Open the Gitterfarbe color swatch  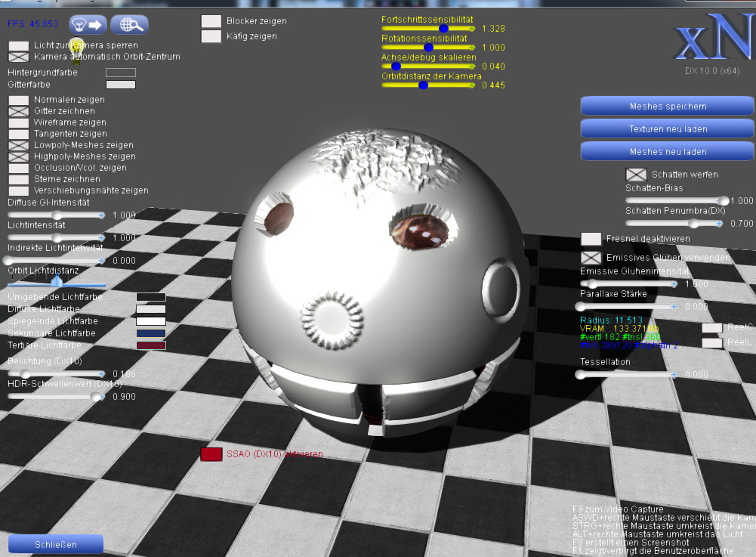click(121, 85)
